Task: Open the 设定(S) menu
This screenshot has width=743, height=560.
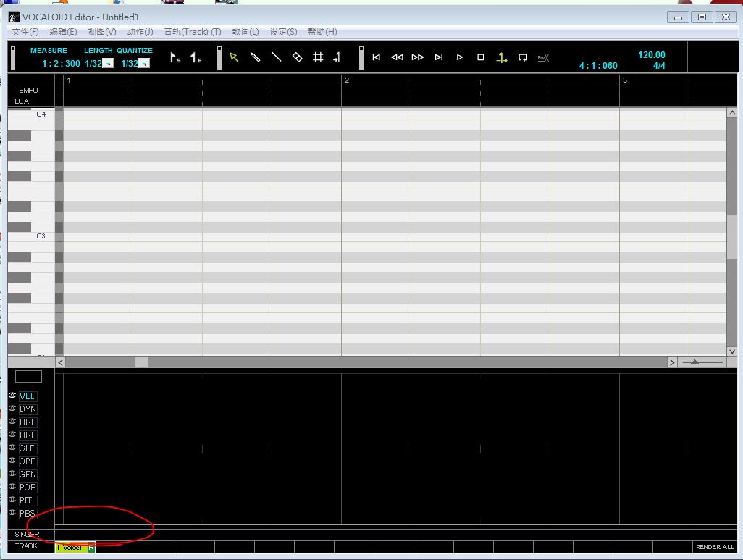Action: pyautogui.click(x=283, y=32)
